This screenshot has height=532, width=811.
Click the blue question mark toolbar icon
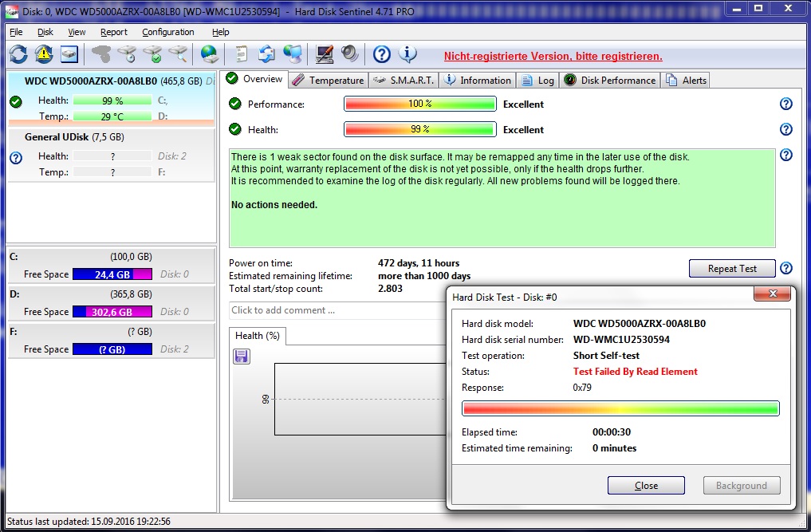pyautogui.click(x=382, y=53)
